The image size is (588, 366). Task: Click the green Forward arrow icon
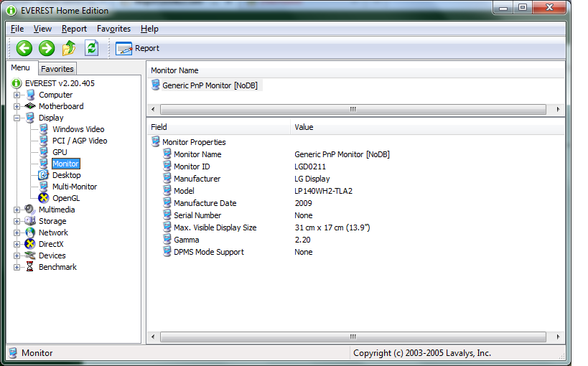pos(47,48)
